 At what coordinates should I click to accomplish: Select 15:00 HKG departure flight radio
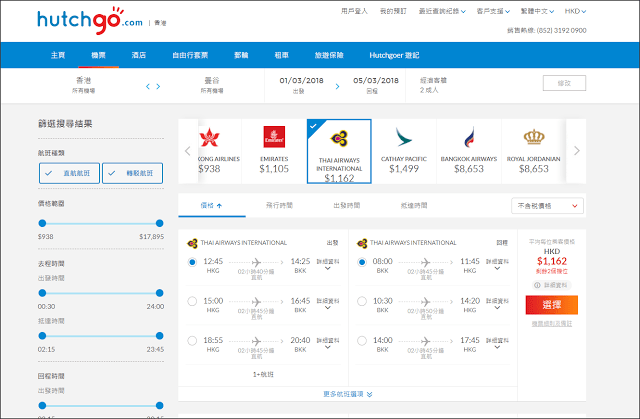coord(192,302)
